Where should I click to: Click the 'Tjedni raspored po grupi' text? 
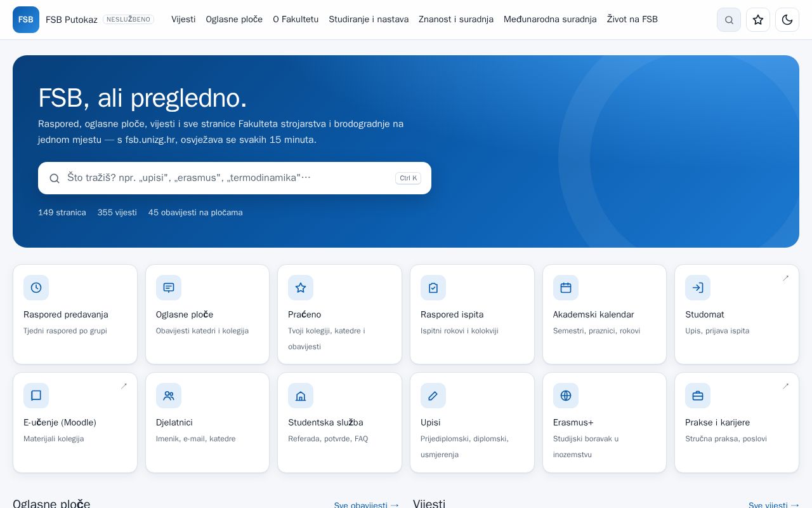65,331
